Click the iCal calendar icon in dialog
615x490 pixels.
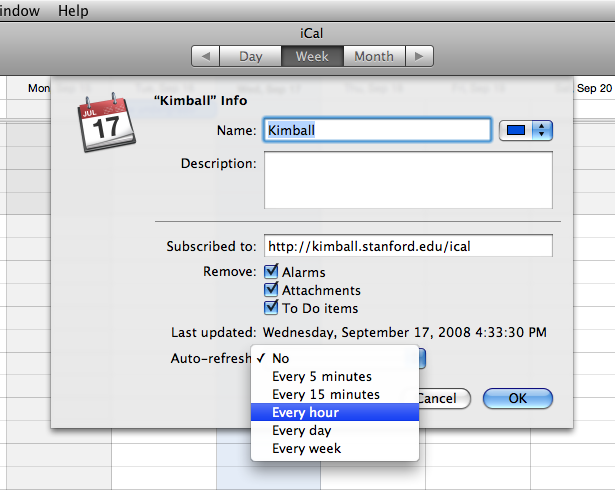click(x=107, y=123)
